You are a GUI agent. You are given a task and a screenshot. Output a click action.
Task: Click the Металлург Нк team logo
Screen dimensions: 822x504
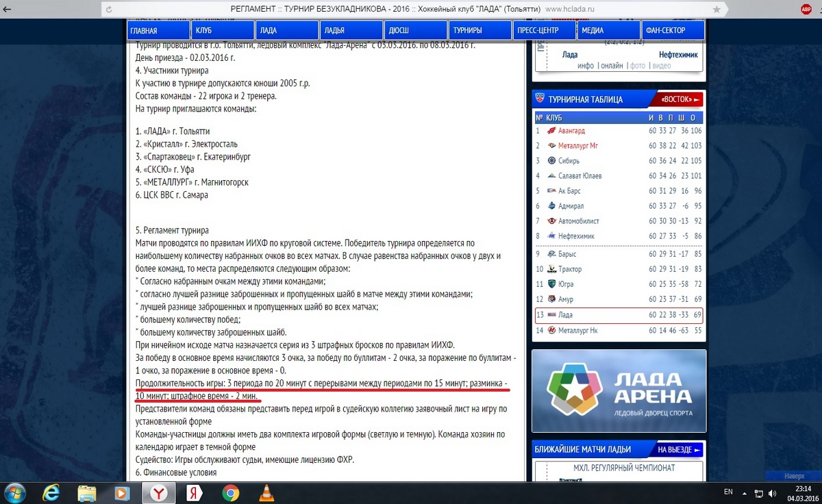tap(551, 331)
